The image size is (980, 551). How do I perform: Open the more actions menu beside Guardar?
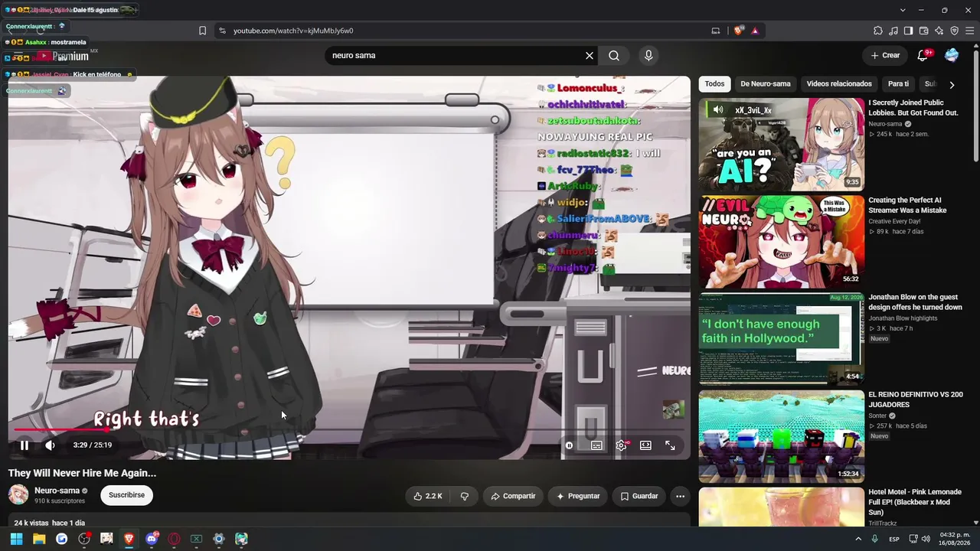(680, 496)
